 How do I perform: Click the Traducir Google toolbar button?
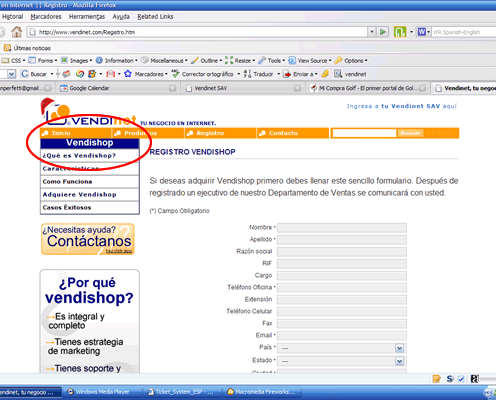259,74
